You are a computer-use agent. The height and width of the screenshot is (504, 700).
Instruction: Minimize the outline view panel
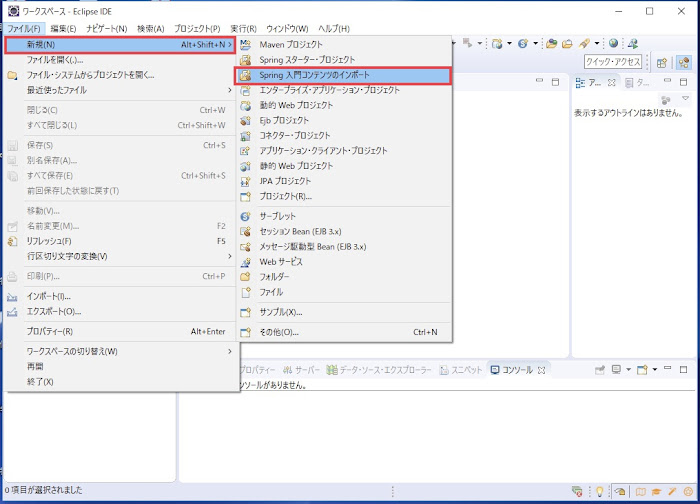click(667, 81)
